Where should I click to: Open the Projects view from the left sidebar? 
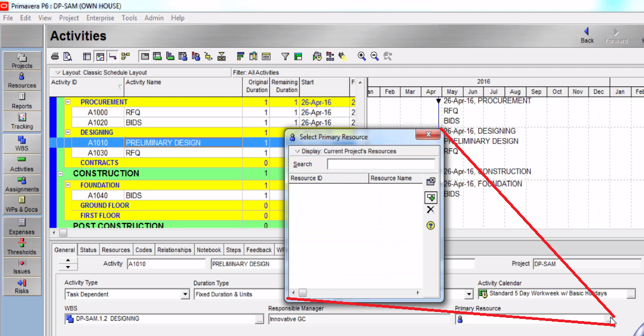(x=21, y=60)
